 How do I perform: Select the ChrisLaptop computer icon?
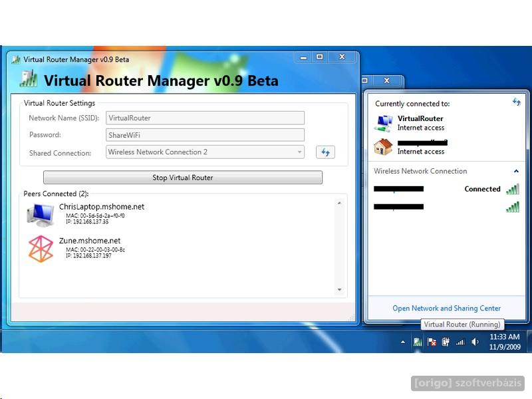click(41, 215)
